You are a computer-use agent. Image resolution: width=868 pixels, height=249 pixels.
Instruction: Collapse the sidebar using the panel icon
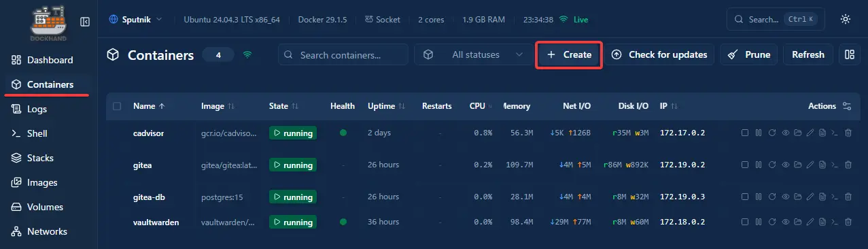(x=85, y=22)
